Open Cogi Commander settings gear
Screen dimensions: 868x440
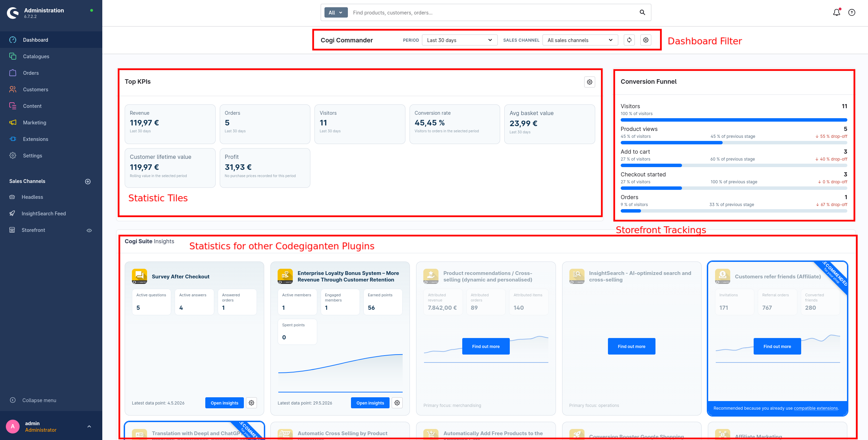[646, 40]
